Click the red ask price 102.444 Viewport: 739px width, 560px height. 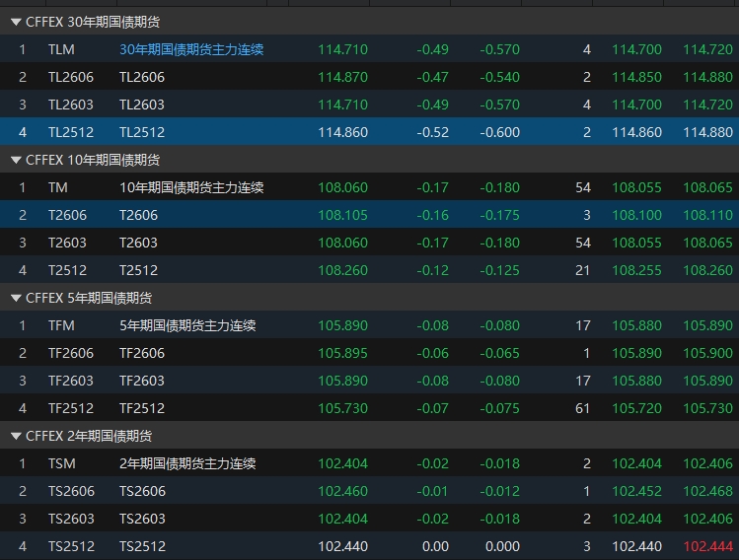click(707, 546)
